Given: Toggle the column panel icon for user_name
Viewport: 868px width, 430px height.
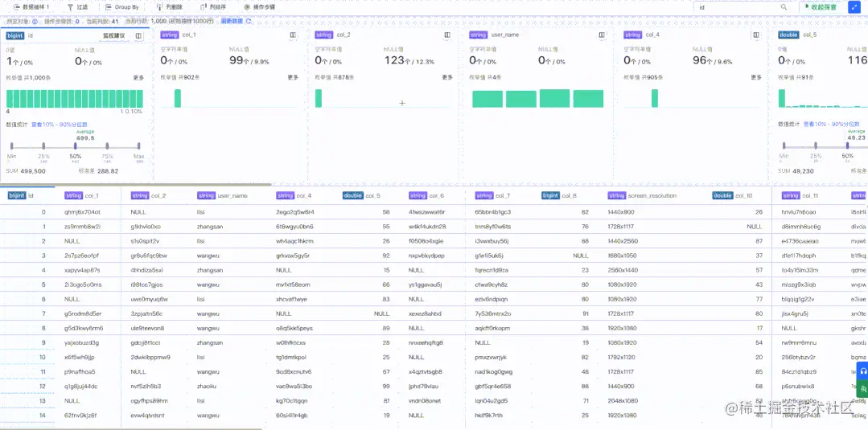Looking at the screenshot, I should point(602,35).
